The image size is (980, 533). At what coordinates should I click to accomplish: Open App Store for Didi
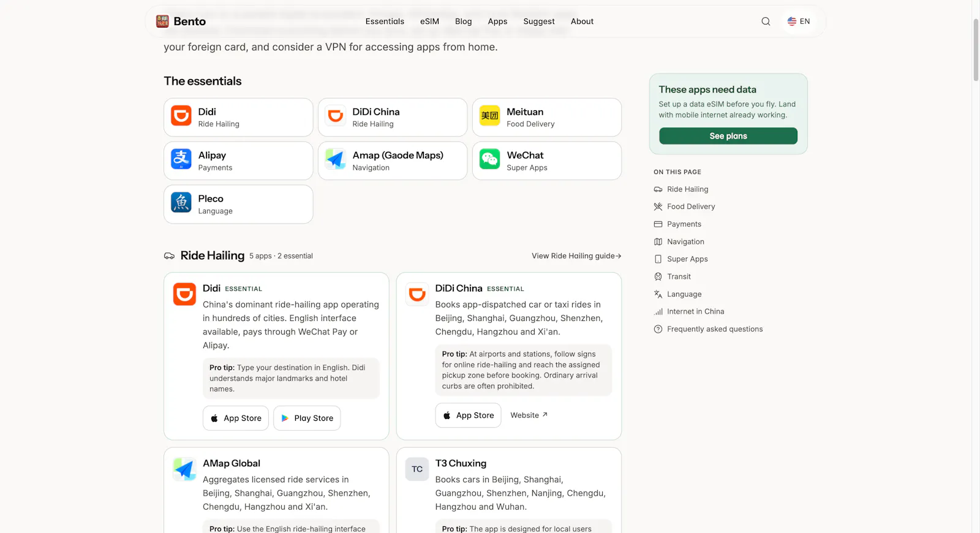pyautogui.click(x=236, y=418)
